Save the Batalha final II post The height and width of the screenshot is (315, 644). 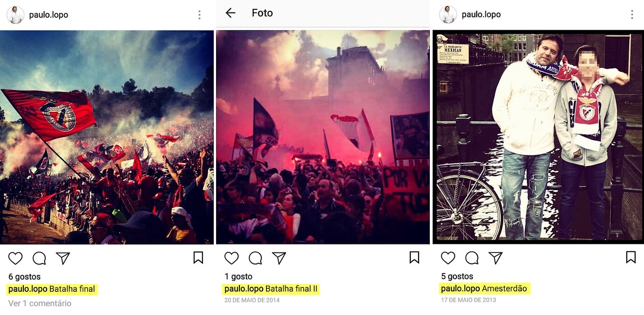point(414,258)
